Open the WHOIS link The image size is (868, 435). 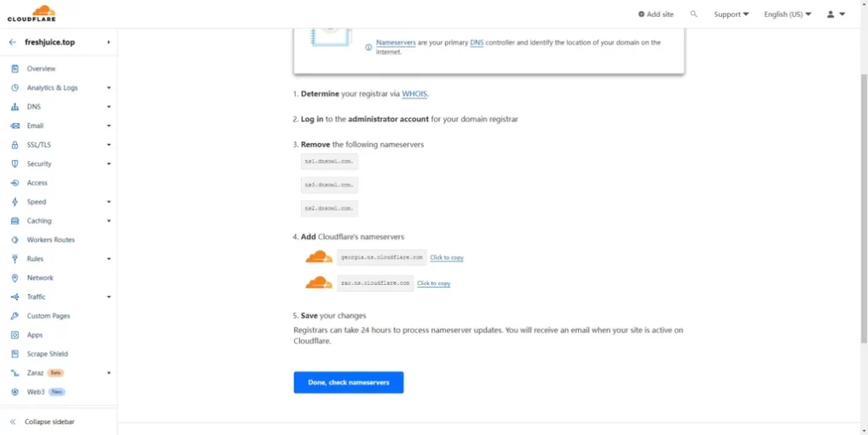tap(414, 94)
